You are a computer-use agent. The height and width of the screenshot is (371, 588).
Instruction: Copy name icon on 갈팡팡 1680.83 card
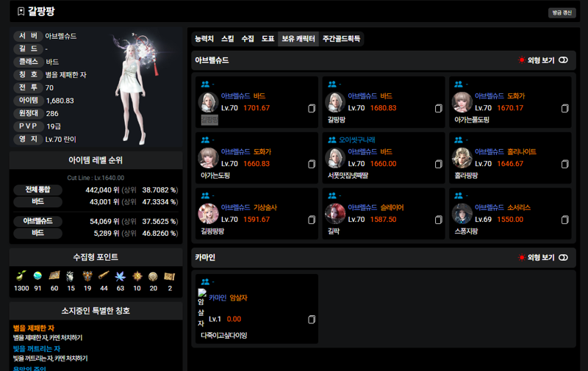[438, 108]
